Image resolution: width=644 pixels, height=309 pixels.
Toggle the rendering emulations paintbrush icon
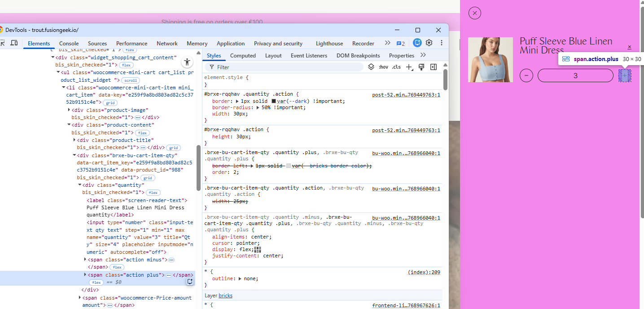point(421,67)
